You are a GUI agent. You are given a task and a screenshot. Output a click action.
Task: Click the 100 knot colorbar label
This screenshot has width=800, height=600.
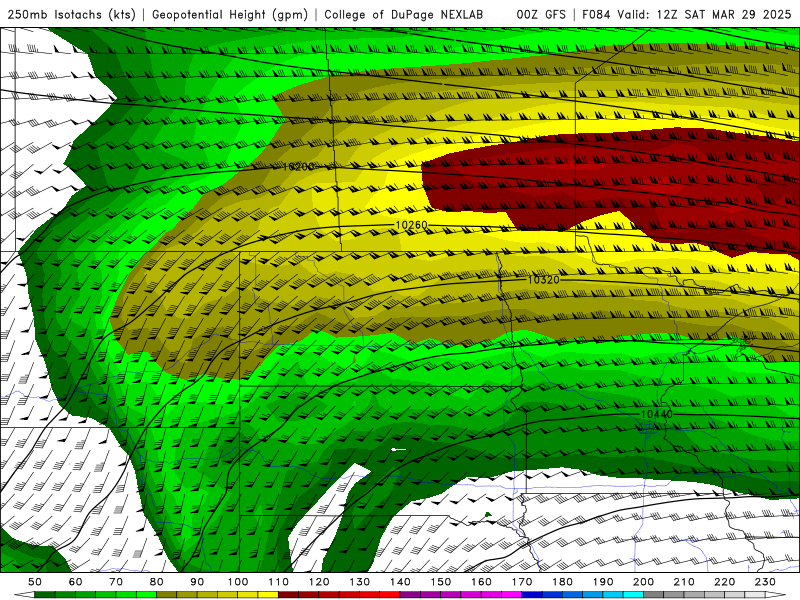coord(238,582)
